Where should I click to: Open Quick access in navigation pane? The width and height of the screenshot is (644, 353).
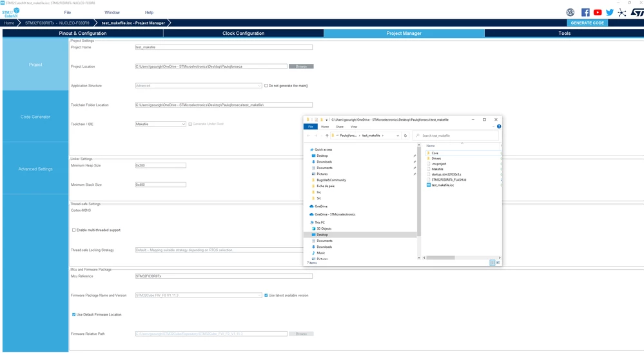point(323,150)
